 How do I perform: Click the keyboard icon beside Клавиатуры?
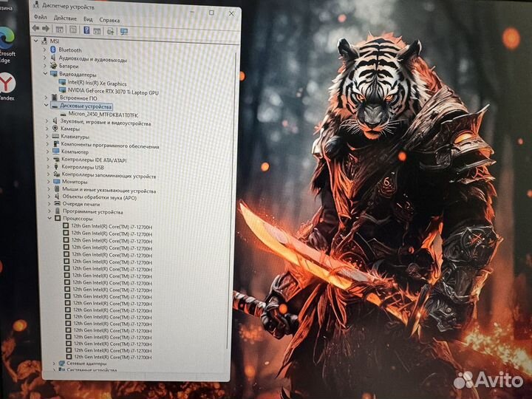point(55,137)
